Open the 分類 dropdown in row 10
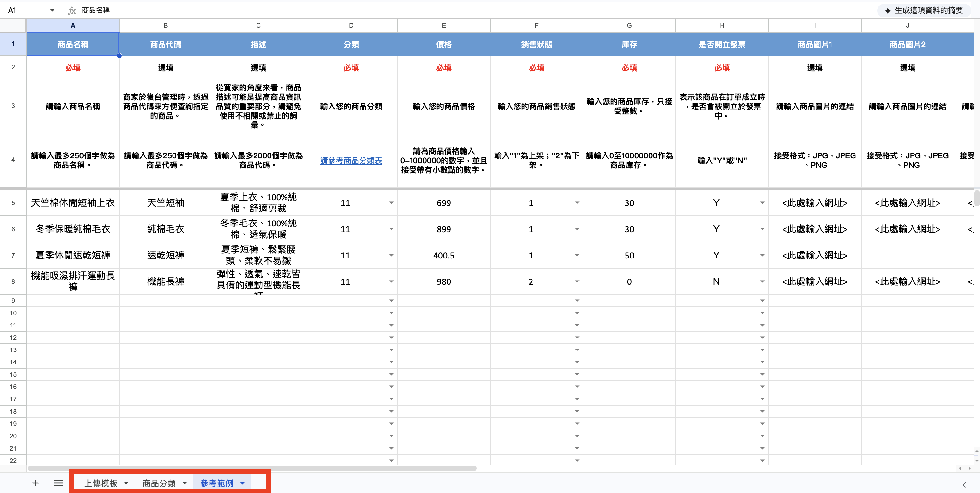The height and width of the screenshot is (493, 980). tap(391, 313)
